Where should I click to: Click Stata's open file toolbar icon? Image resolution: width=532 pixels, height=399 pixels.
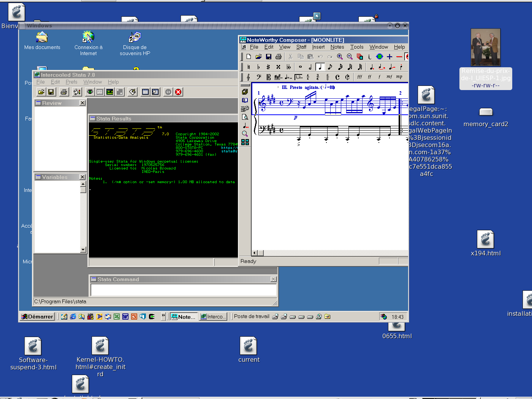pyautogui.click(x=41, y=92)
